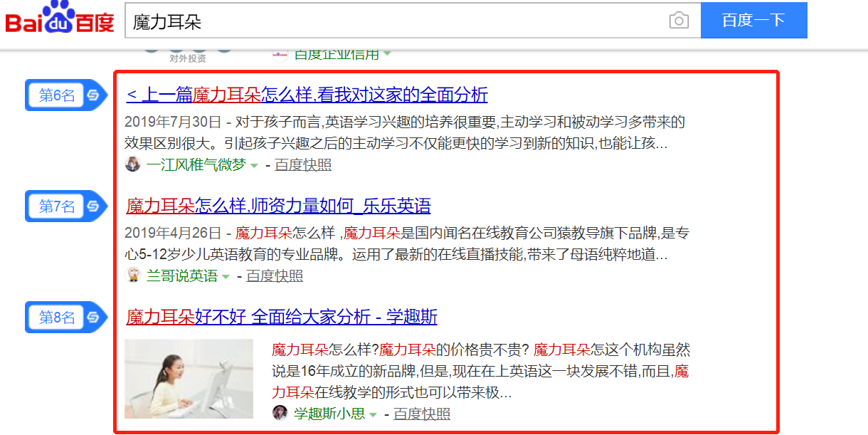Click the 第7名 rank badge
The height and width of the screenshot is (435, 868).
65,206
